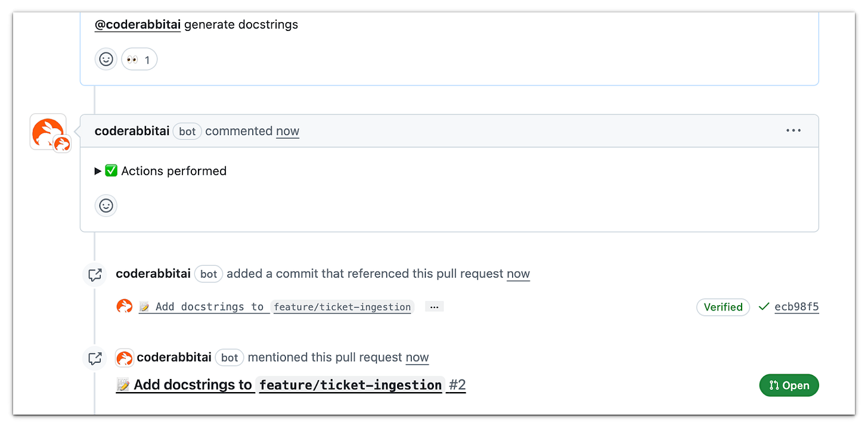Click the comment timestamp now link in the header

pyautogui.click(x=287, y=131)
